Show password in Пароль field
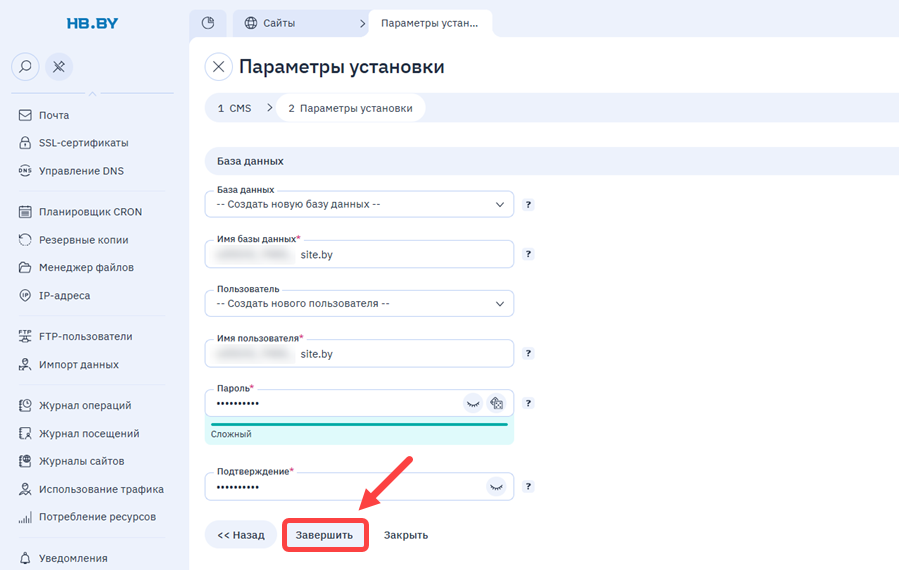 tap(473, 403)
